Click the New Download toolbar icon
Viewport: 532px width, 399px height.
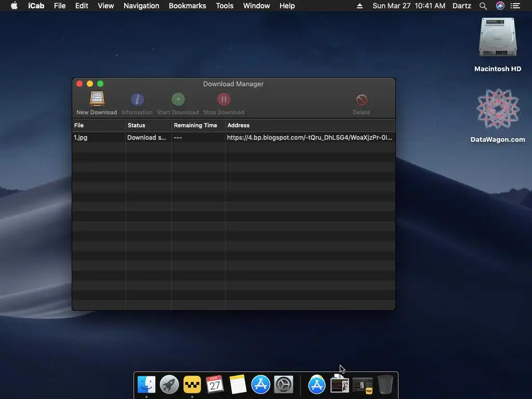(97, 99)
